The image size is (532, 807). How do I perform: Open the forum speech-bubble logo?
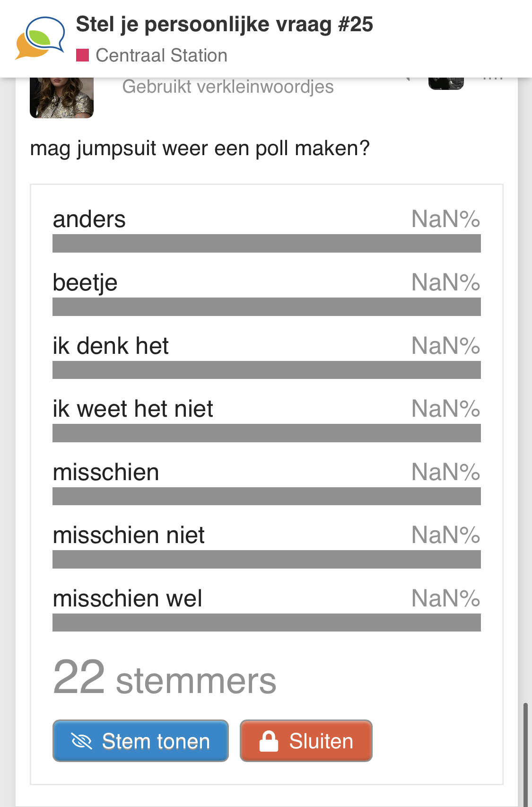pos(40,38)
